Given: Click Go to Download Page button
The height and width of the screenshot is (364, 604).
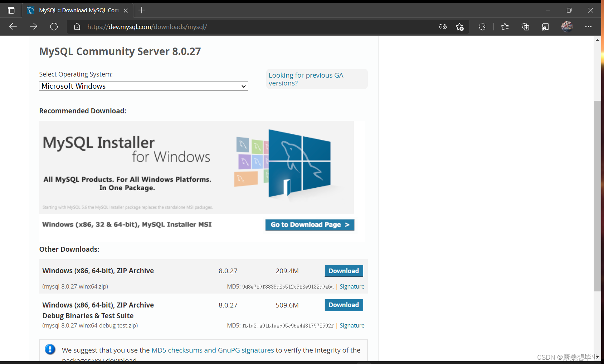Looking at the screenshot, I should 310,225.
